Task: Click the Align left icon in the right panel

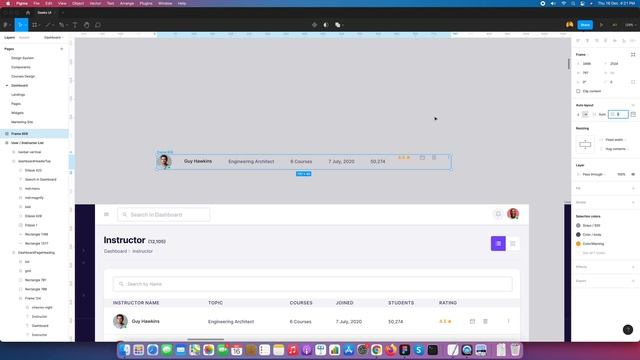Action: click(x=578, y=40)
